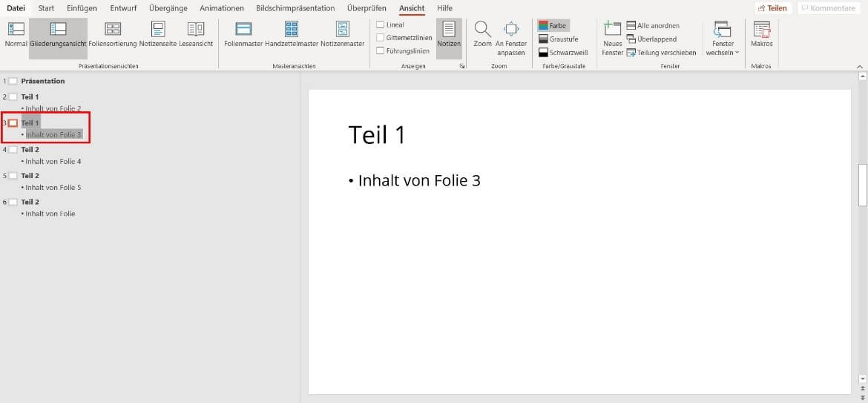868x403 pixels.
Task: Select slide 1 icon Präsentation
Action: (x=13, y=82)
